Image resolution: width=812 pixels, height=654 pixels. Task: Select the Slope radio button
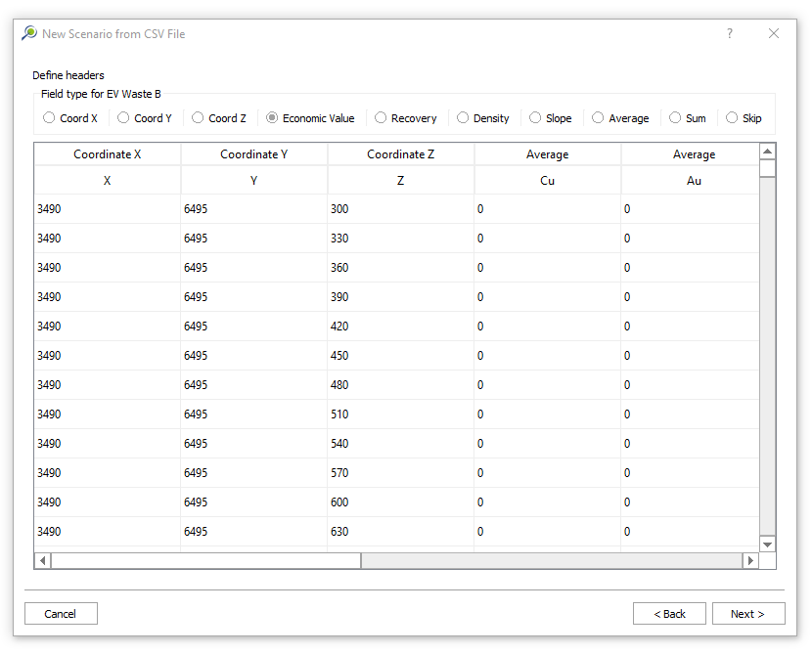[535, 118]
